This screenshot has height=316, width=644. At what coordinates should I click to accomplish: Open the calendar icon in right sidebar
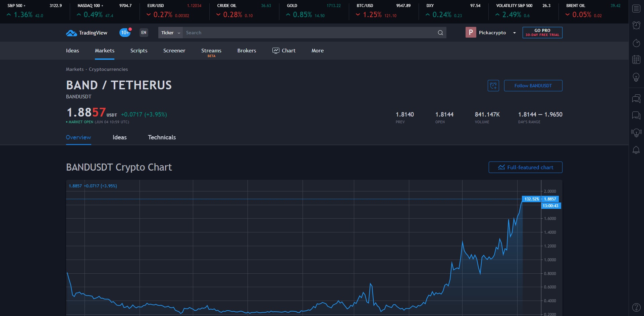click(636, 59)
